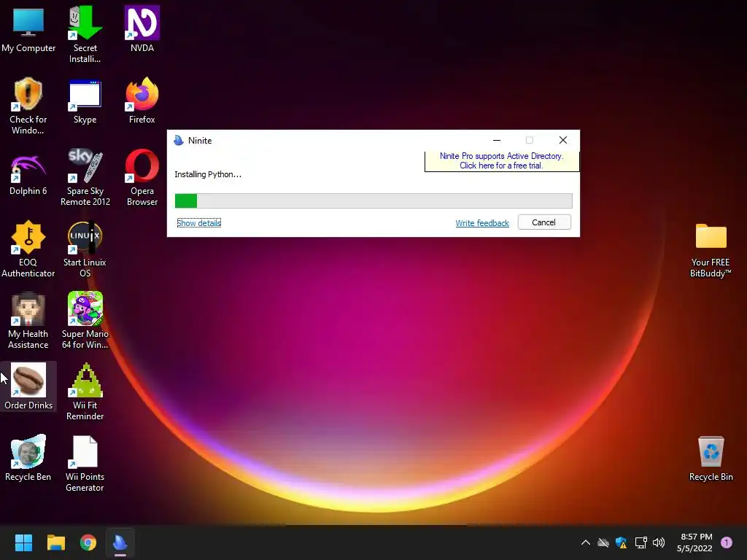Select the Recycle Ben shortcut

[x=28, y=458]
